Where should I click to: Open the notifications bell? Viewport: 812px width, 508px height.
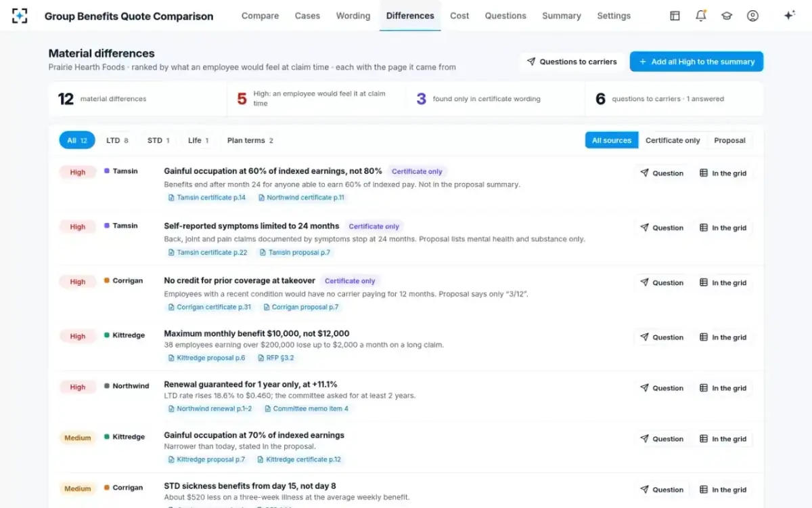click(x=701, y=16)
